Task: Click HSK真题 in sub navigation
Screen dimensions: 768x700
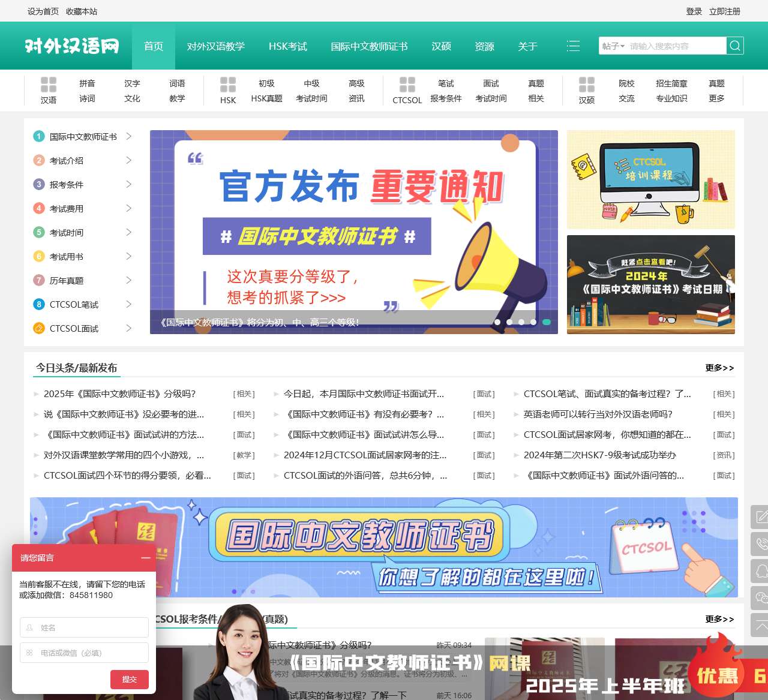Action: [x=266, y=98]
